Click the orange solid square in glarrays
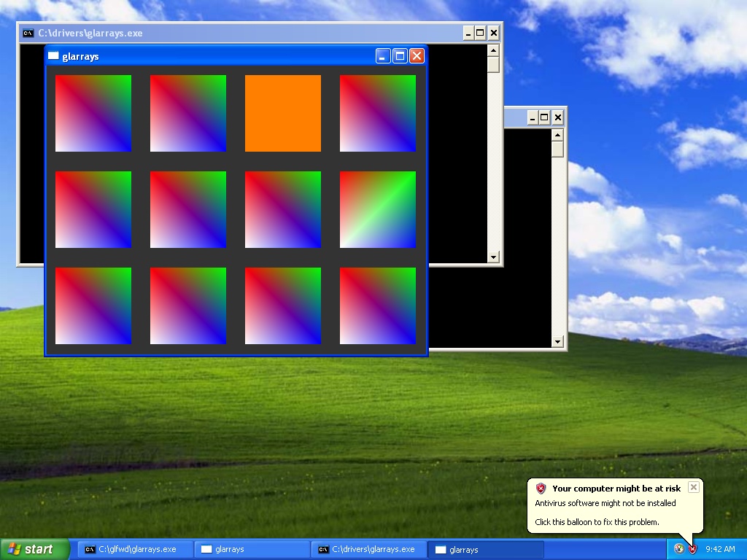The height and width of the screenshot is (560, 747). click(283, 113)
